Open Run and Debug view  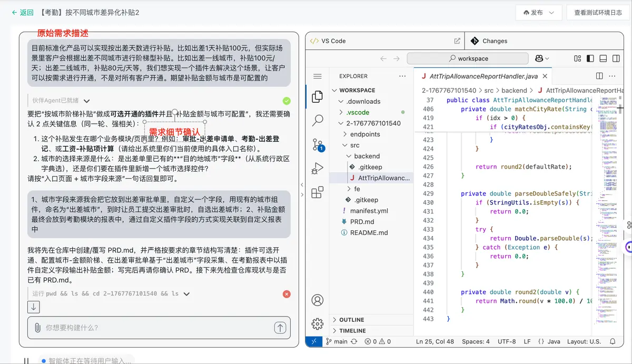point(318,169)
